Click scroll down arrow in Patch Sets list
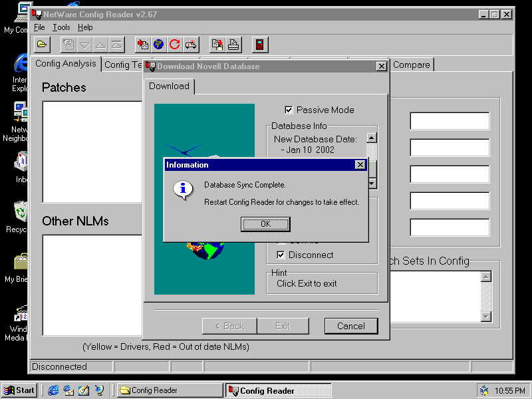Image resolution: width=532 pixels, height=399 pixels. (486, 317)
